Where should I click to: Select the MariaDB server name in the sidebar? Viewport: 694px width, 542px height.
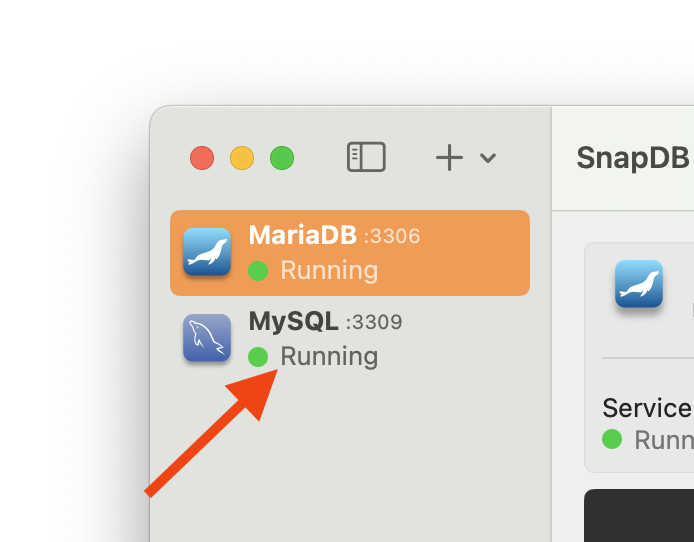(302, 236)
